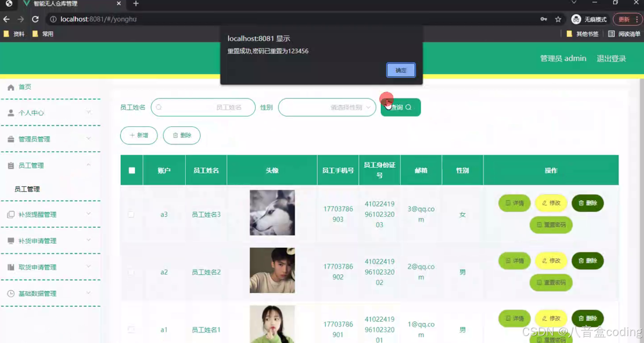644x343 pixels.
Task: Go to 首页 in the sidebar
Action: click(25, 87)
